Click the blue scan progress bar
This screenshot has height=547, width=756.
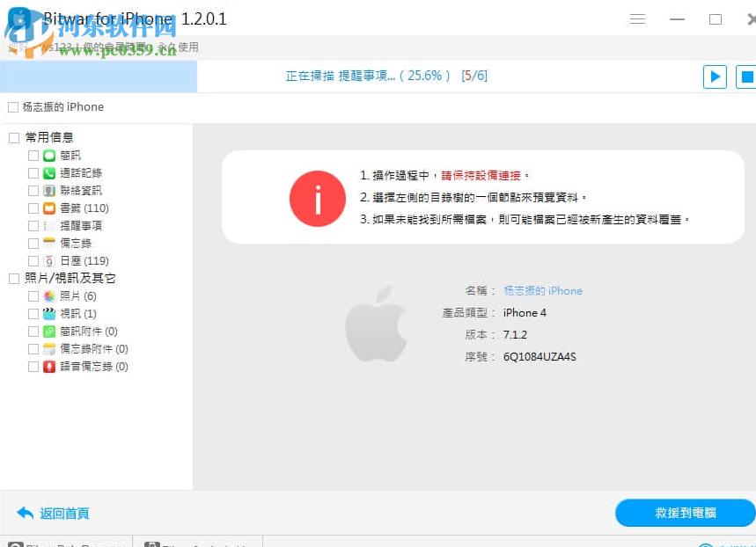pyautogui.click(x=99, y=77)
